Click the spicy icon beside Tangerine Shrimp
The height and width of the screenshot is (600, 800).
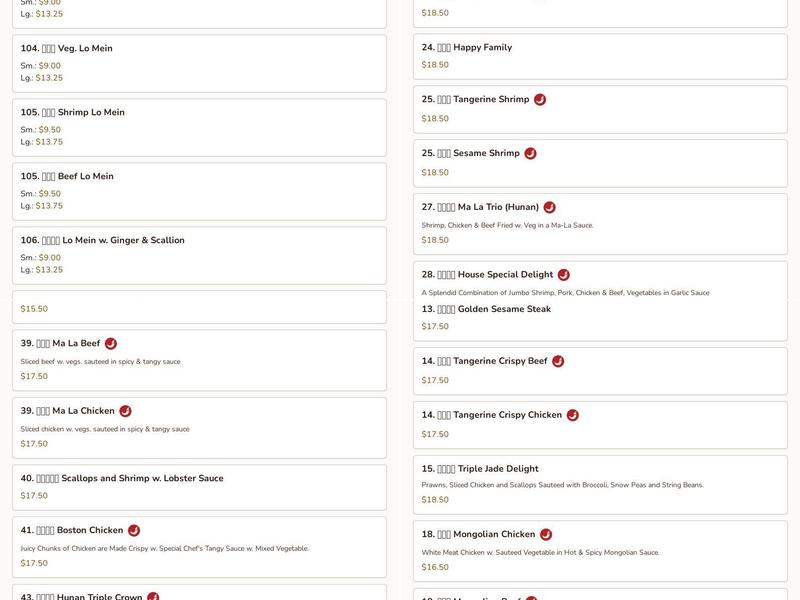540,100
